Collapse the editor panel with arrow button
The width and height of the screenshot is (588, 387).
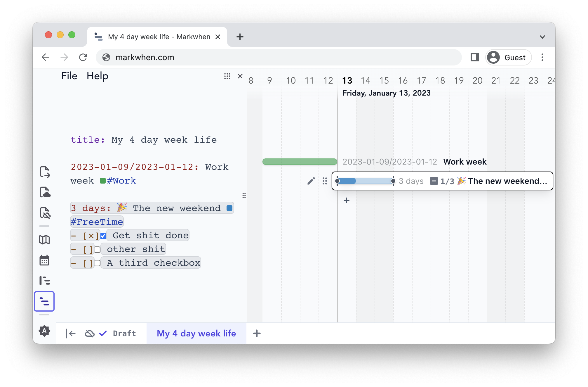coord(71,334)
